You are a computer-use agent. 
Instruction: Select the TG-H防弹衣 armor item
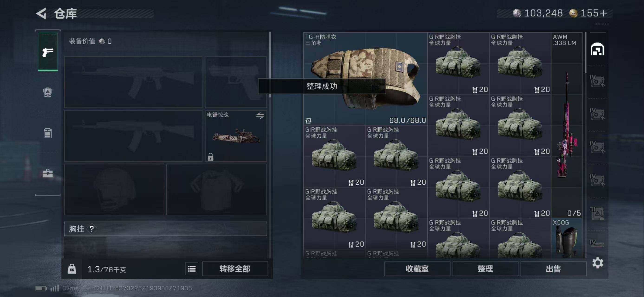tap(365, 79)
